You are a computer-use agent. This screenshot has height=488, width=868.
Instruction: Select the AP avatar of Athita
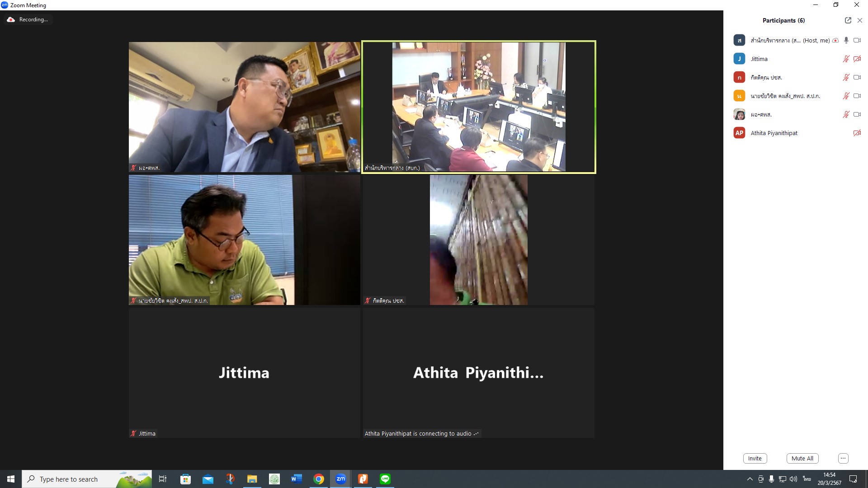coord(739,133)
